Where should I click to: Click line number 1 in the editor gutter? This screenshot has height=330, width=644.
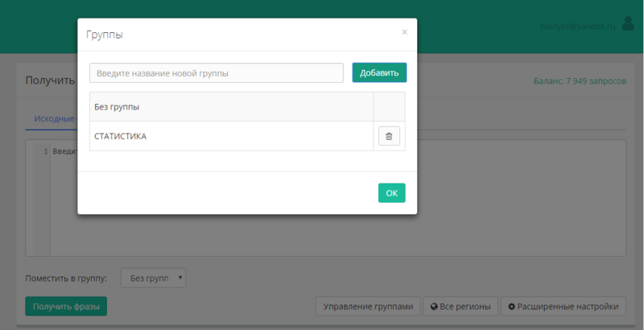[x=46, y=151]
